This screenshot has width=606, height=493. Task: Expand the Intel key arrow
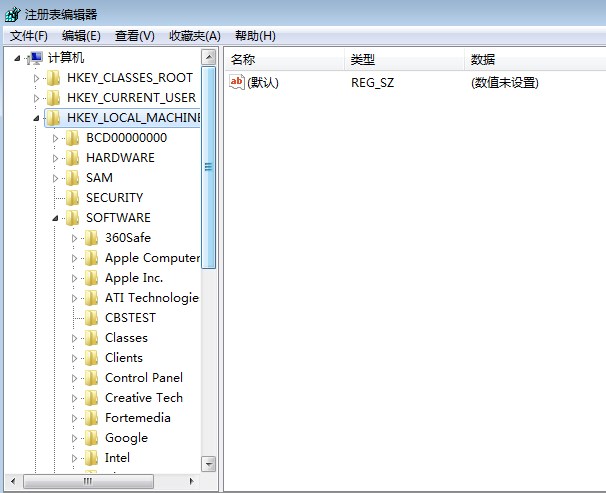(x=75, y=459)
